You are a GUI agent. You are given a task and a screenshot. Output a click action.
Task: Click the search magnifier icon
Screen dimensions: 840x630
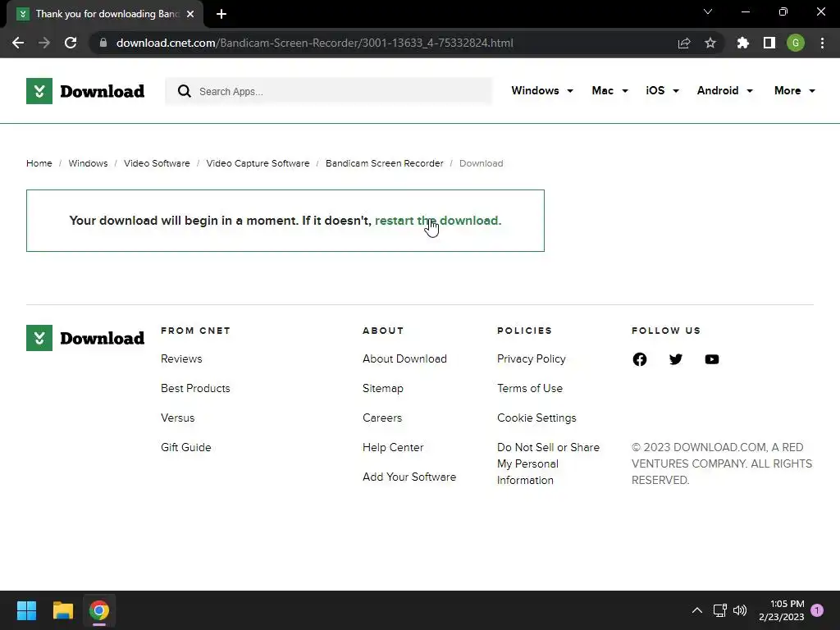(x=185, y=91)
